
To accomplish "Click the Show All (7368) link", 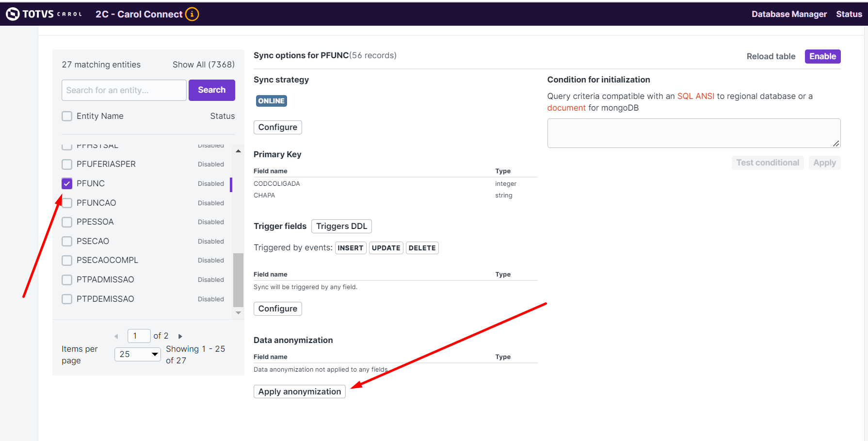I will pyautogui.click(x=203, y=65).
